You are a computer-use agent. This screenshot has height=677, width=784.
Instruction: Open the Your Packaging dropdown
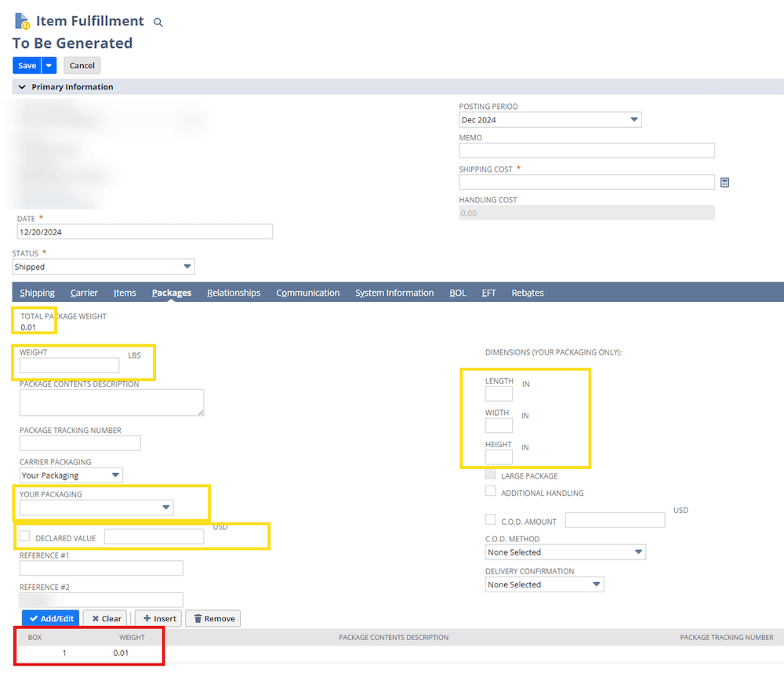(x=96, y=508)
